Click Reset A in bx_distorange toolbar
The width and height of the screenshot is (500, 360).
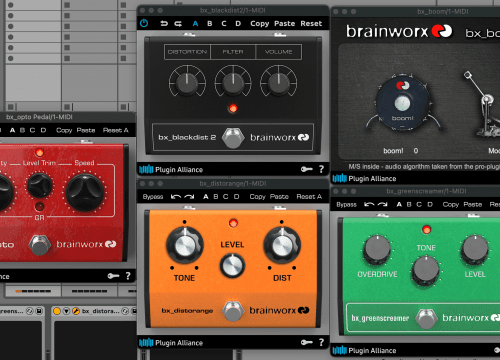(x=309, y=197)
